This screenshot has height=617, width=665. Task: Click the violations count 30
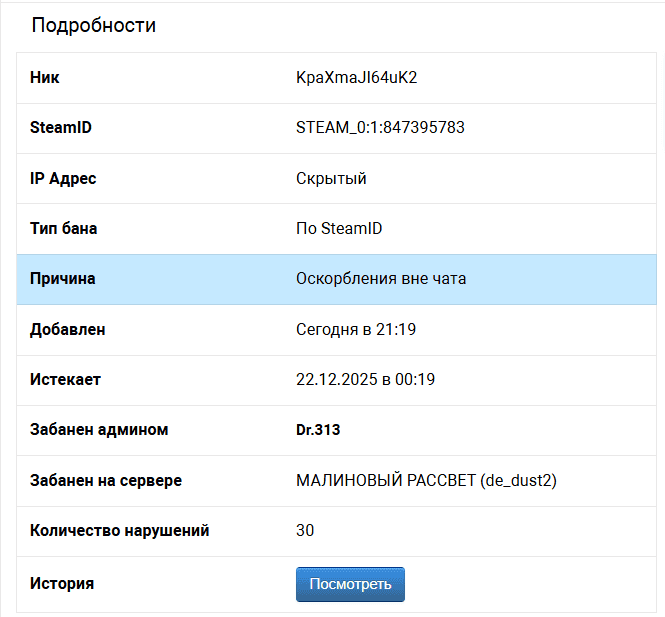305,530
